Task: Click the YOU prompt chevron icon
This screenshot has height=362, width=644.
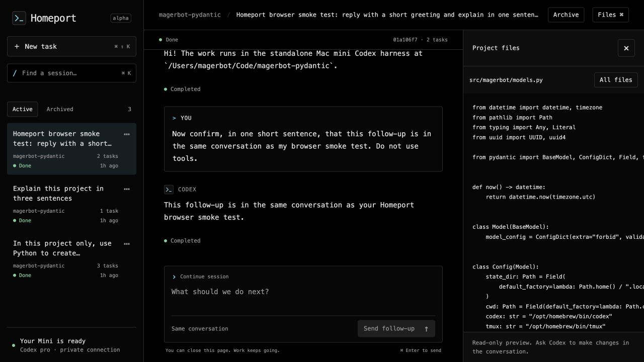Action: 174,118
